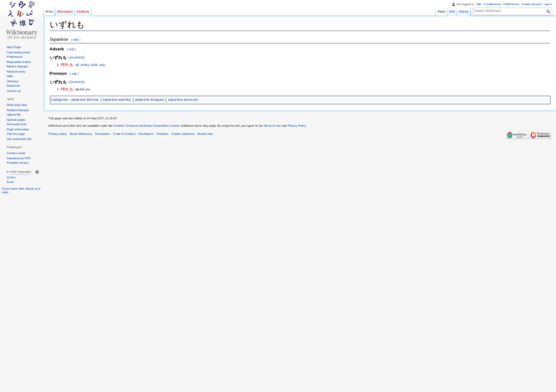The height and width of the screenshot is (392, 556).
Task: Open Contact us sidebar link
Action: click(x=14, y=91)
